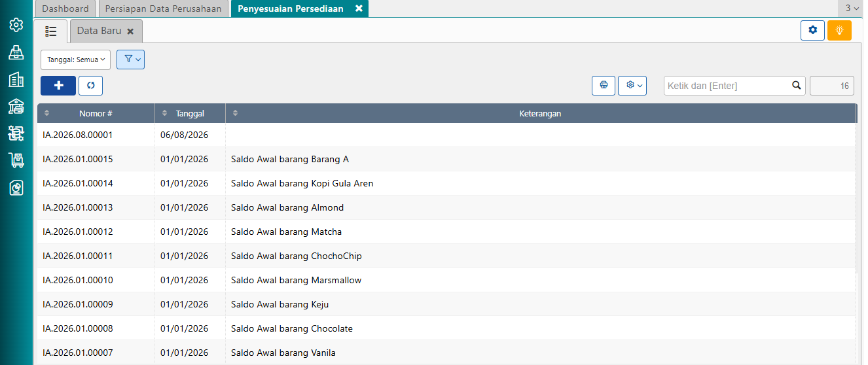This screenshot has height=365, width=868.
Task: Sort by the Keterangan column arrows
Action: click(236, 113)
